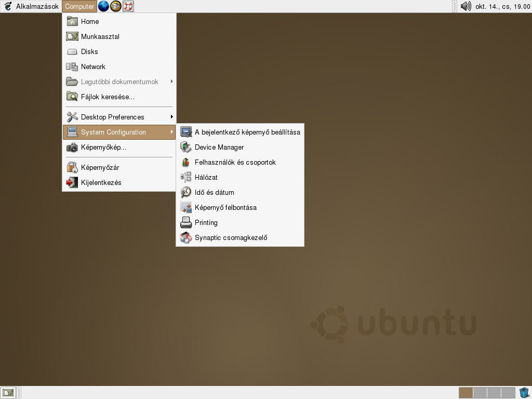Click the Disks drive icon

point(72,51)
